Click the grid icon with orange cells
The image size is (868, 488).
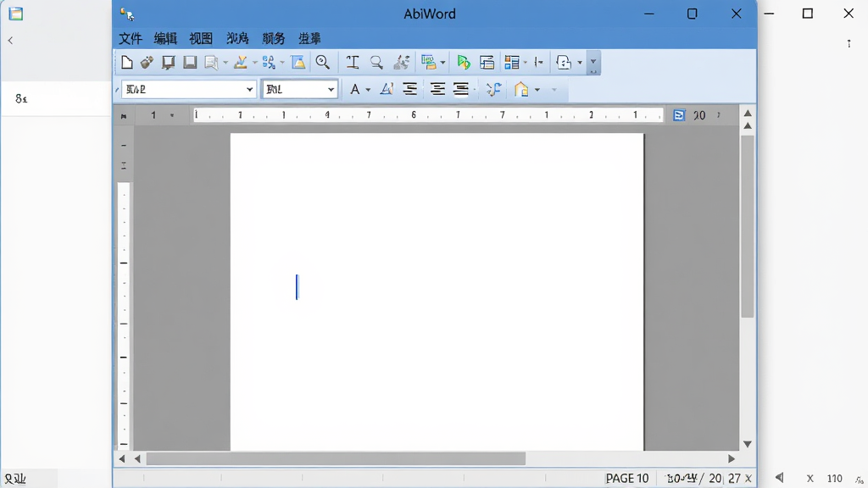[512, 63]
